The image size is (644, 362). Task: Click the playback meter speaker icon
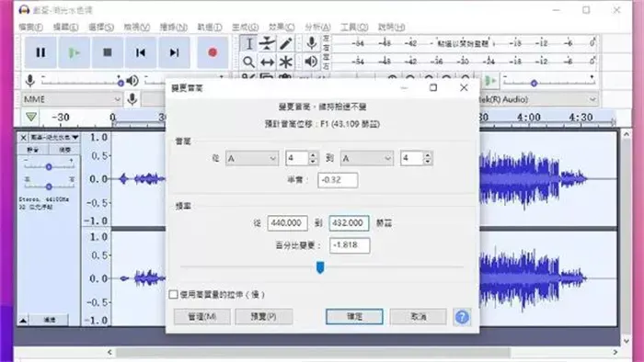pyautogui.click(x=311, y=62)
